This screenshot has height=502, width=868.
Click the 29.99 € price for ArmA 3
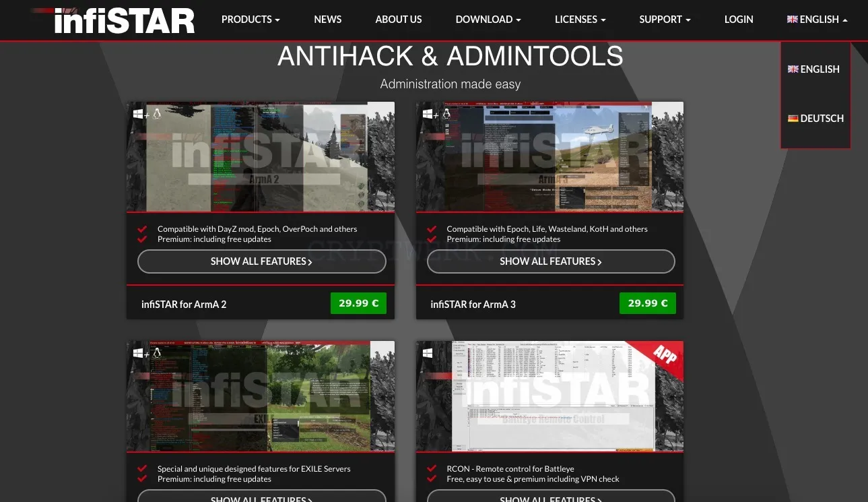[x=648, y=303]
